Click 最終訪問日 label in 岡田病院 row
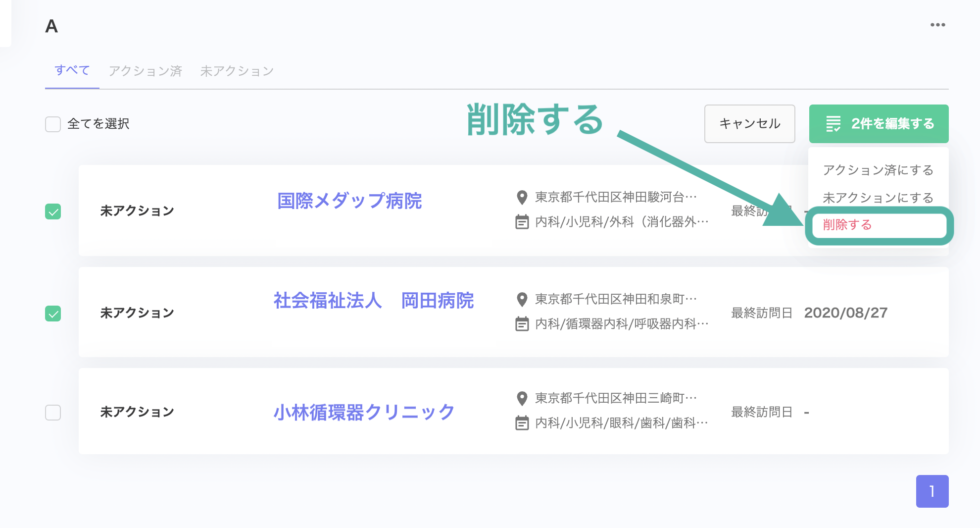This screenshot has width=980, height=528. tap(762, 313)
